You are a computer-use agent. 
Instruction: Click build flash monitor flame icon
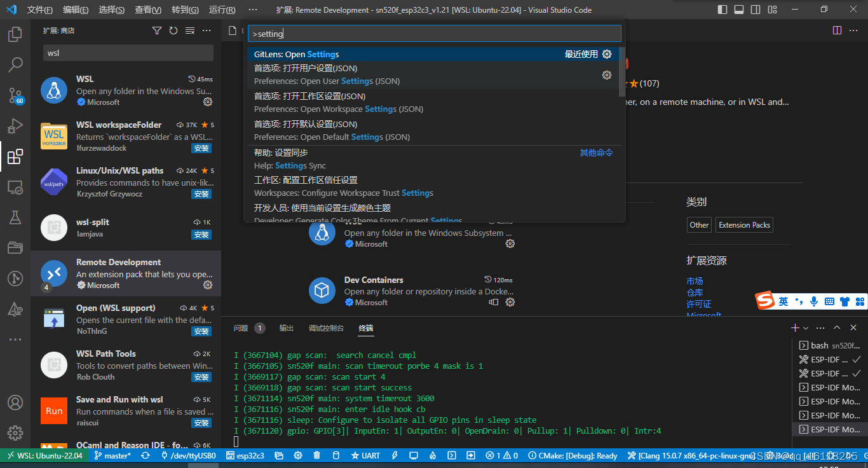tap(433, 455)
